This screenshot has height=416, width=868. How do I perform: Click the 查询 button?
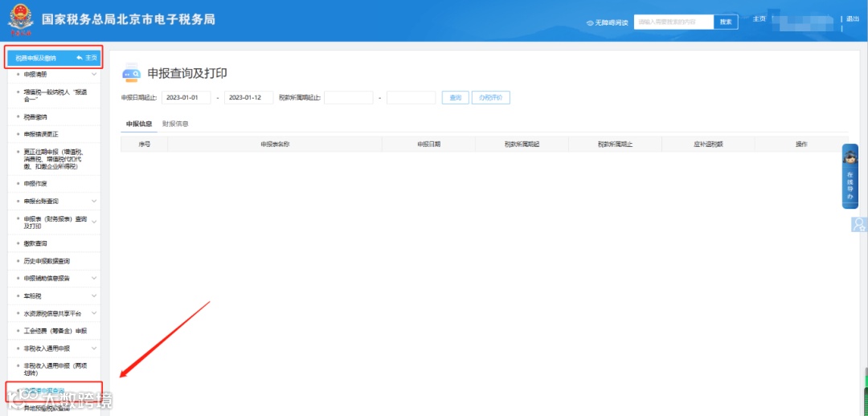(456, 97)
